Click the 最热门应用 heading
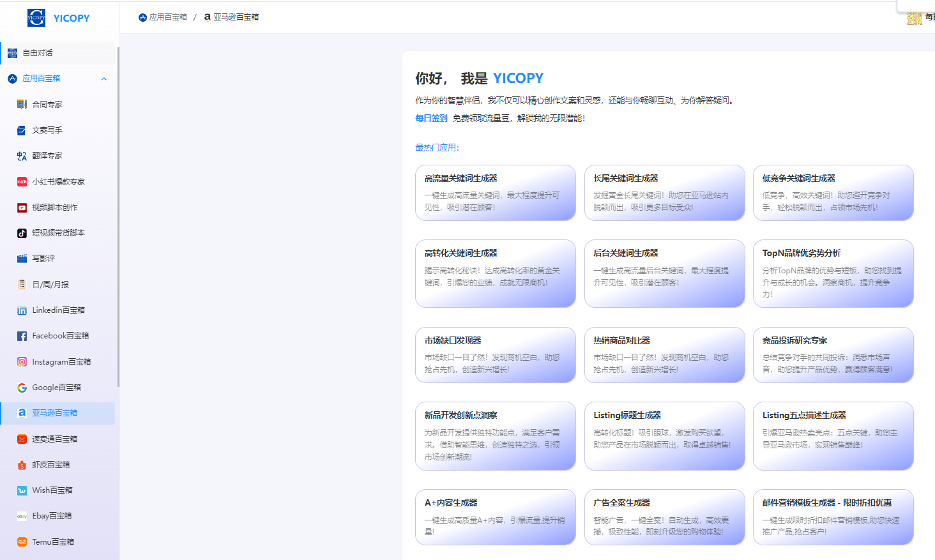The height and width of the screenshot is (560, 935). (437, 148)
